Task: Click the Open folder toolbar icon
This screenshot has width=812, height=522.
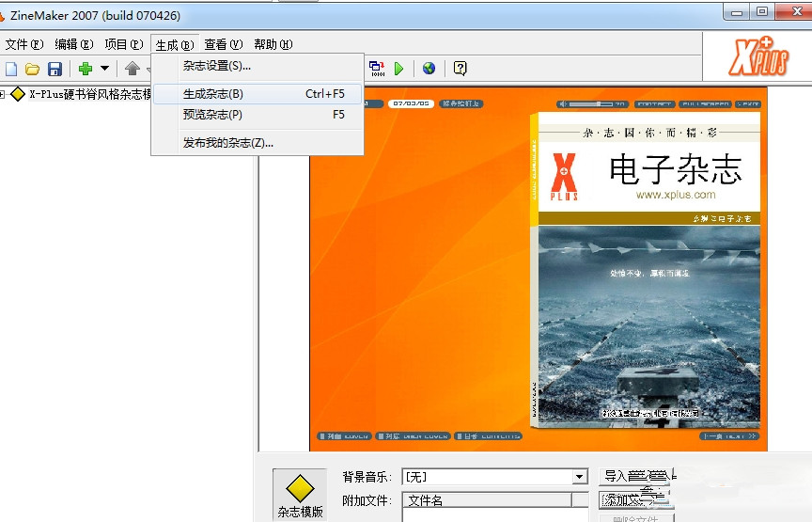Action: point(32,69)
